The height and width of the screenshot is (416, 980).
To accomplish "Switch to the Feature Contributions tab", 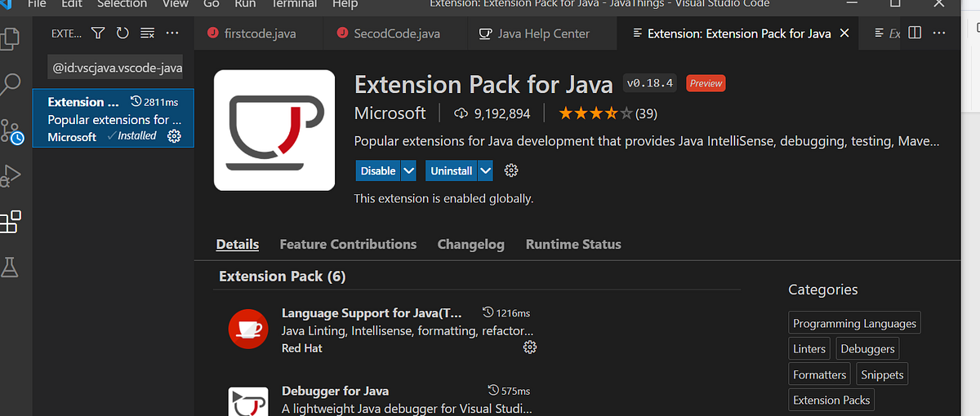I will 348,244.
